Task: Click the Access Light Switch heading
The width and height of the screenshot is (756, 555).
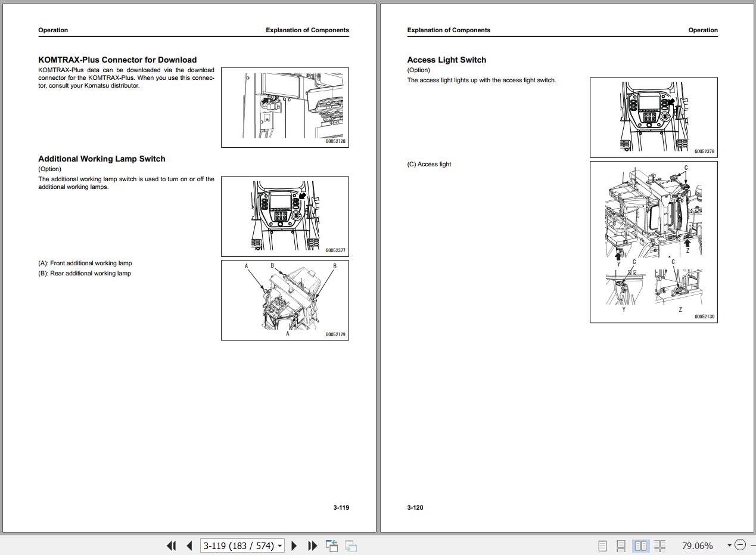Action: [x=446, y=60]
